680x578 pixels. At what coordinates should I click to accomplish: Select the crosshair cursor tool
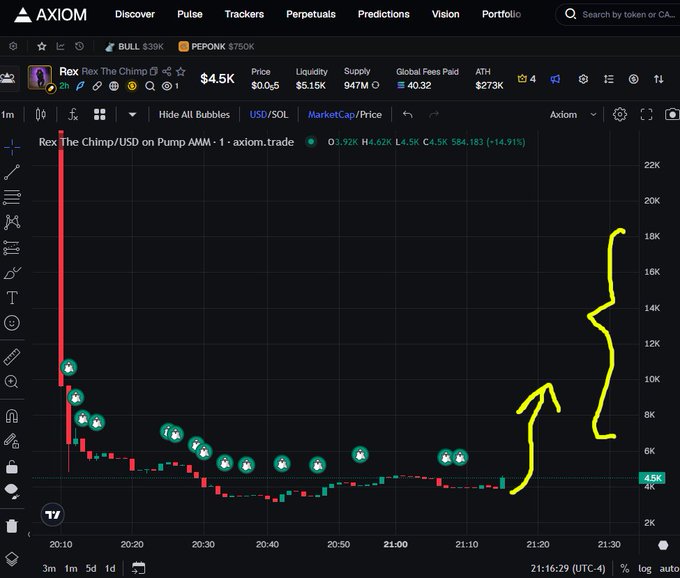coord(12,148)
